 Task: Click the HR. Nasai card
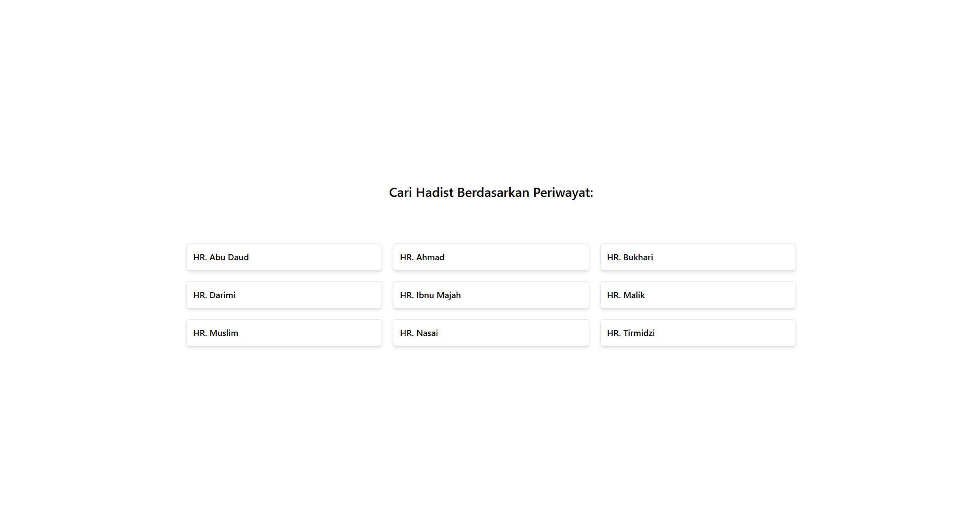490,333
